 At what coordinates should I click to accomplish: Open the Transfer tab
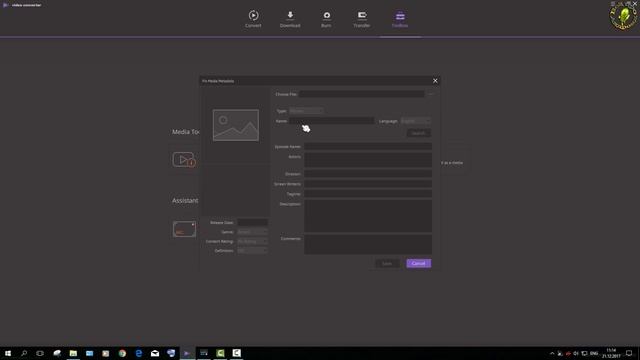click(x=362, y=19)
